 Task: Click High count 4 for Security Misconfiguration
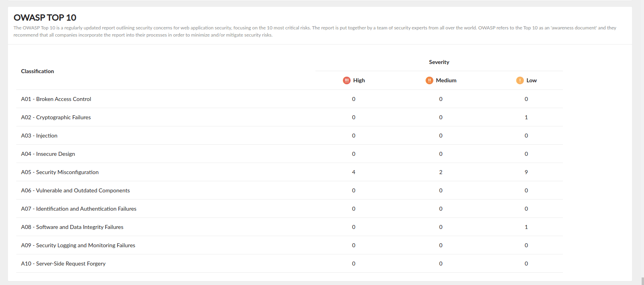(354, 172)
